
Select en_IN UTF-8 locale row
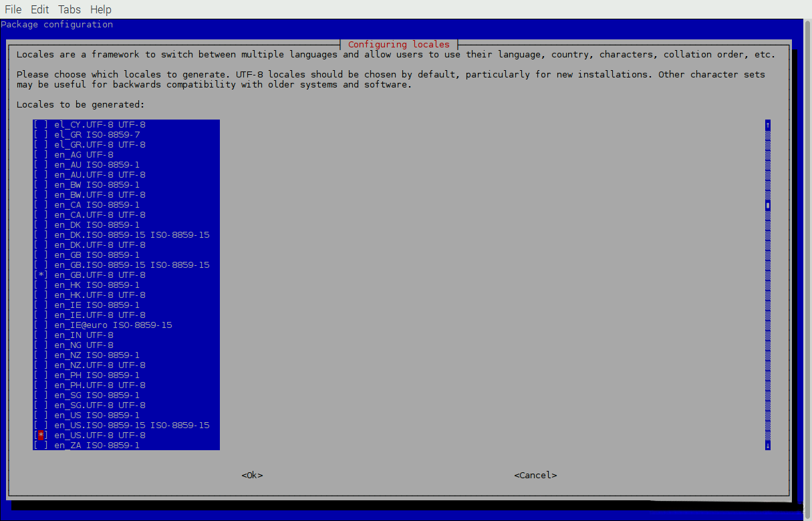(x=126, y=335)
